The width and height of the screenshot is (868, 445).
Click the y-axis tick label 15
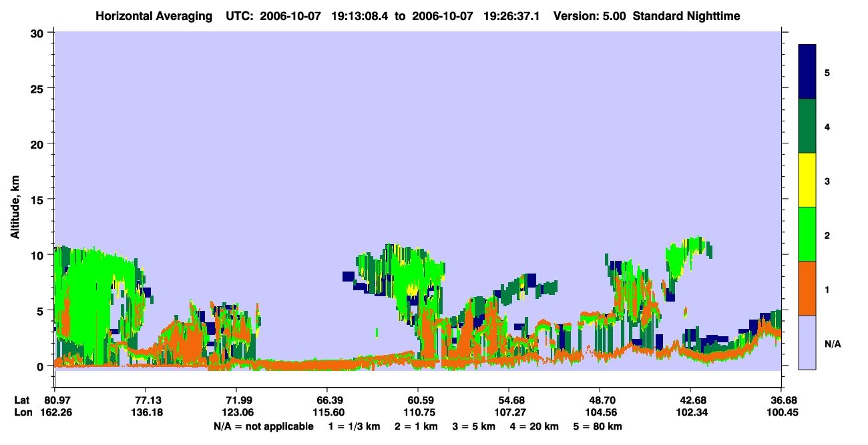point(39,199)
